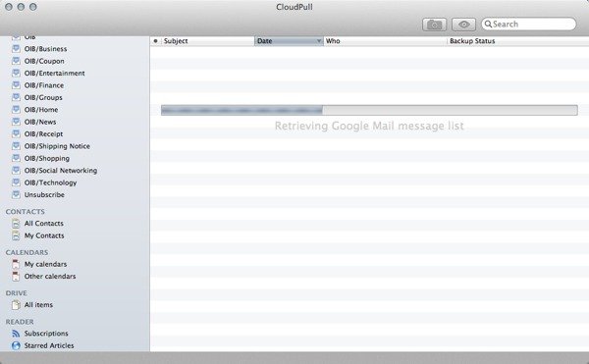Image resolution: width=589 pixels, height=364 pixels.
Task: Click the OIB/News mail label icon
Action: (16, 122)
